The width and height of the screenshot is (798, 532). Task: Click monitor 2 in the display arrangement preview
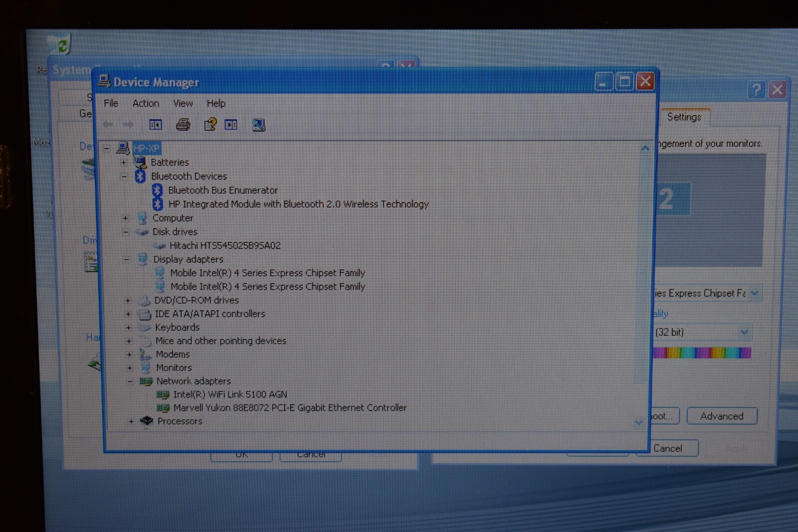pyautogui.click(x=673, y=199)
